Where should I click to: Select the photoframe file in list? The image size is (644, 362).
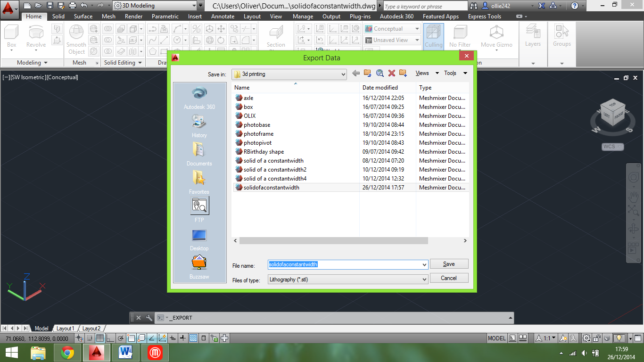258,134
